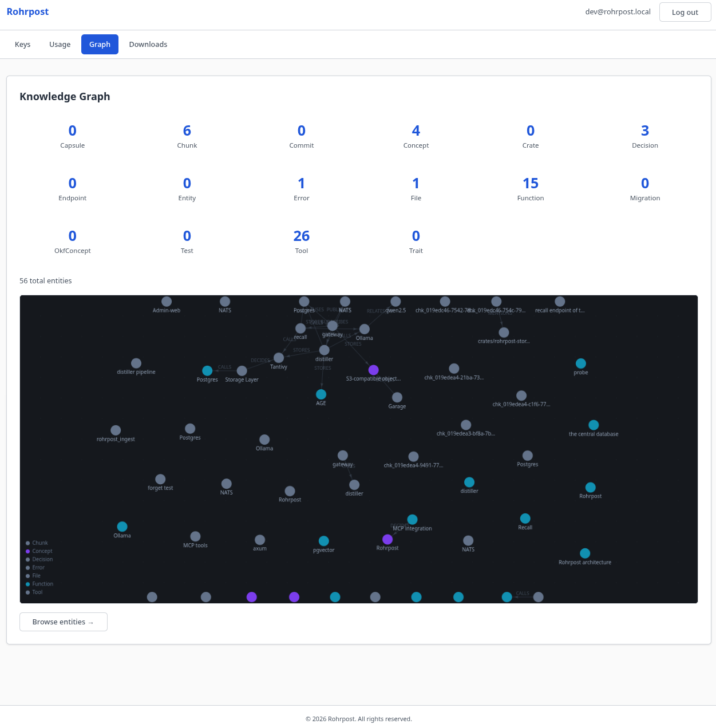Viewport: 716px width, 728px height.
Task: Click the File legend entry
Action: (x=33, y=576)
